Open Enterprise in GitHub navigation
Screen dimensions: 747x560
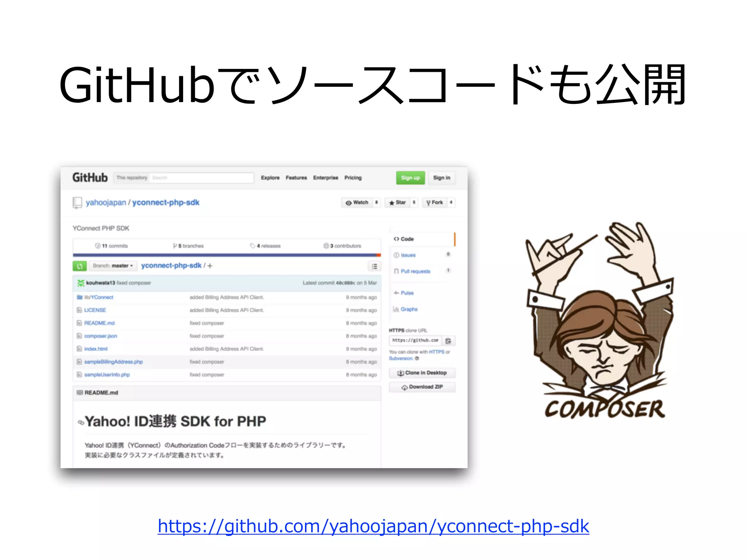[326, 178]
